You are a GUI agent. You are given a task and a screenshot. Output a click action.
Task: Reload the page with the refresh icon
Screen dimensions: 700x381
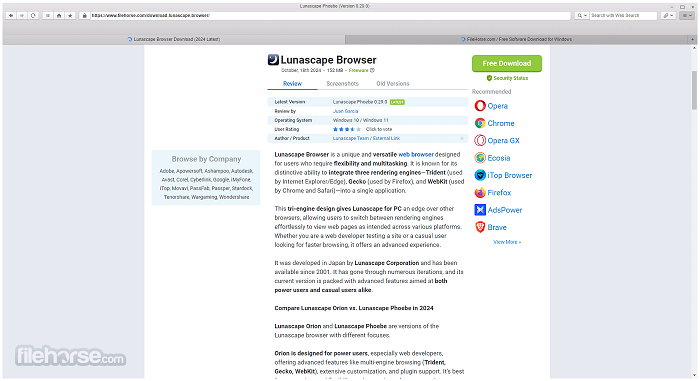click(33, 15)
